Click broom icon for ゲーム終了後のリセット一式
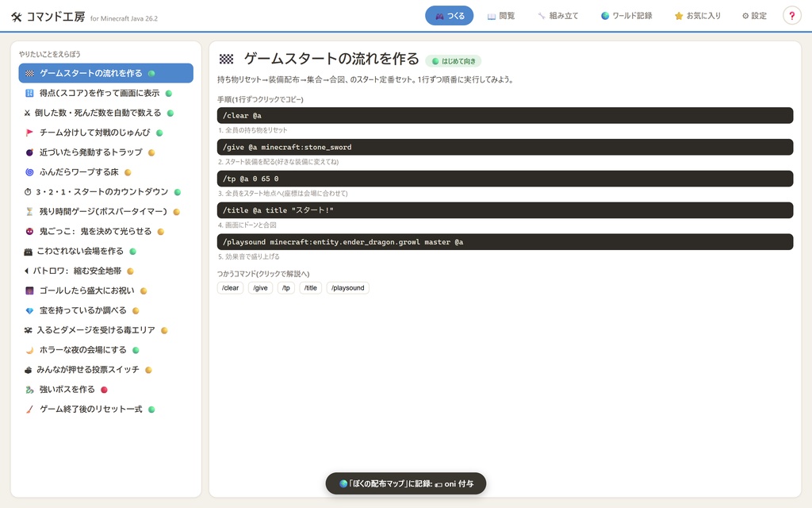Image resolution: width=812 pixels, height=508 pixels. [x=29, y=409]
